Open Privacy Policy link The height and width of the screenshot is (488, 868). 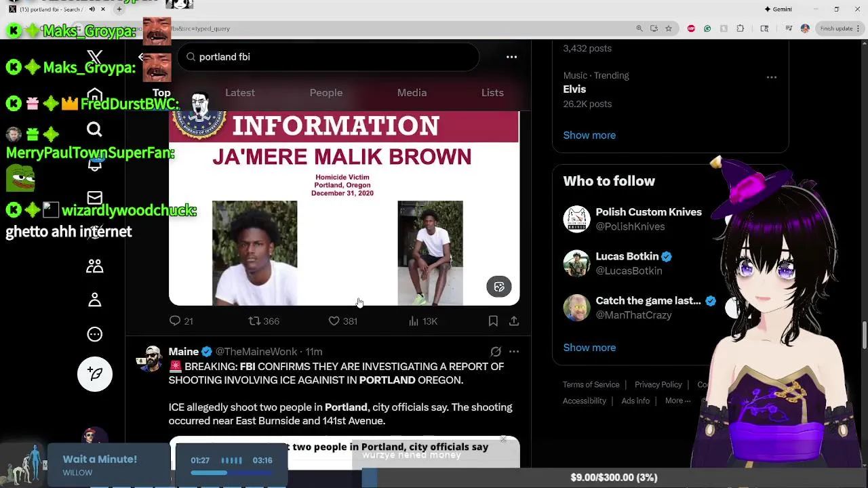pyautogui.click(x=658, y=385)
